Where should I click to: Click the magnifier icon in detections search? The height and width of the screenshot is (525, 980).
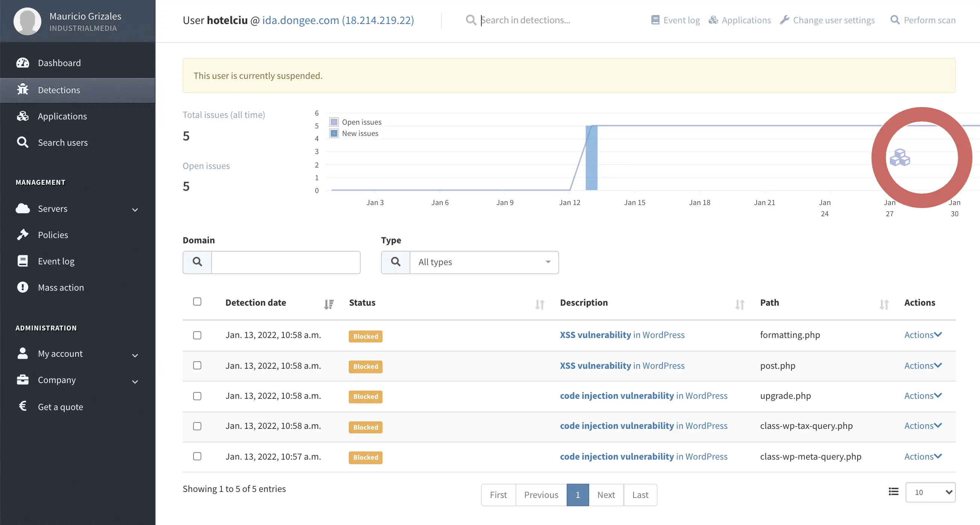[x=471, y=20]
